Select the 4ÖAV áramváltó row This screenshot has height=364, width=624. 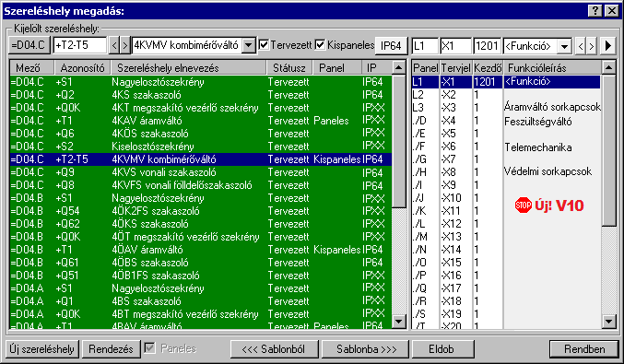pyautogui.click(x=201, y=250)
